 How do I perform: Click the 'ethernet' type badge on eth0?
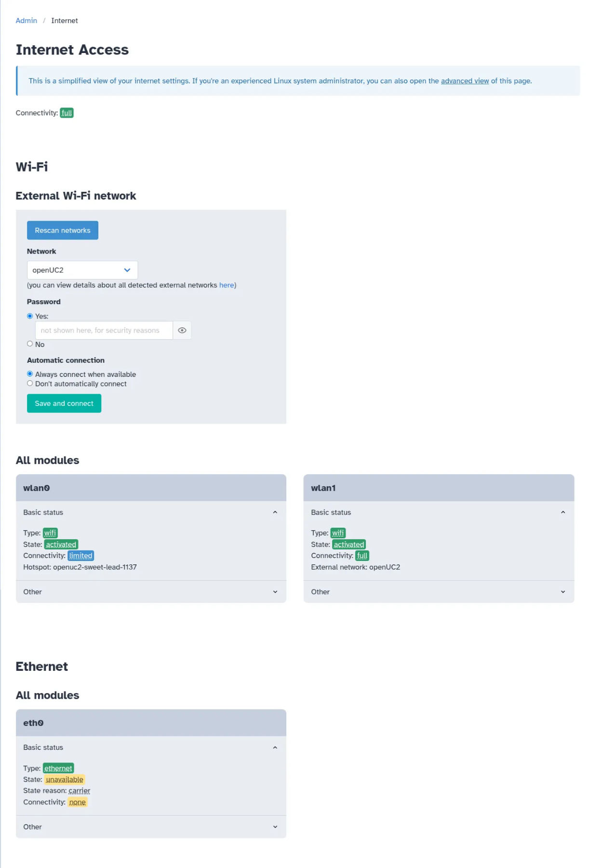[58, 768]
